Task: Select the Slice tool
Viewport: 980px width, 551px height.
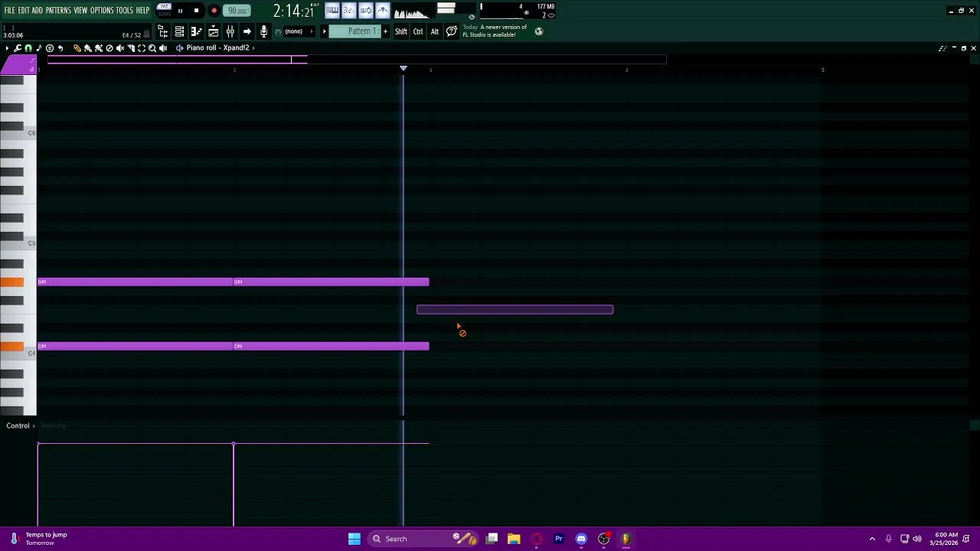Action: [x=131, y=48]
